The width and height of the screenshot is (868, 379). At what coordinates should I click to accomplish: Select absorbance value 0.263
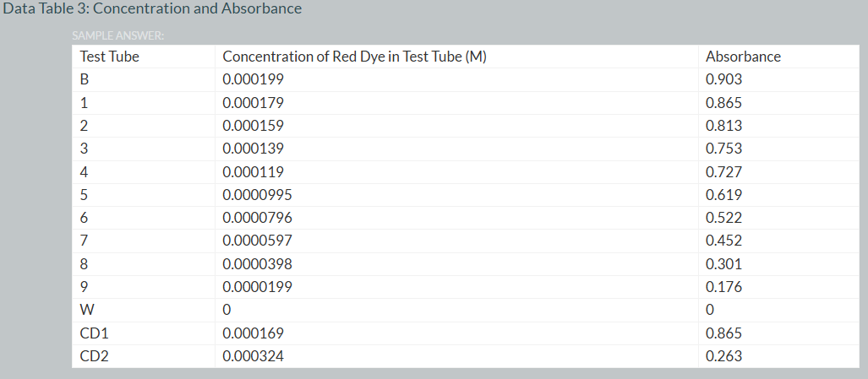(723, 356)
